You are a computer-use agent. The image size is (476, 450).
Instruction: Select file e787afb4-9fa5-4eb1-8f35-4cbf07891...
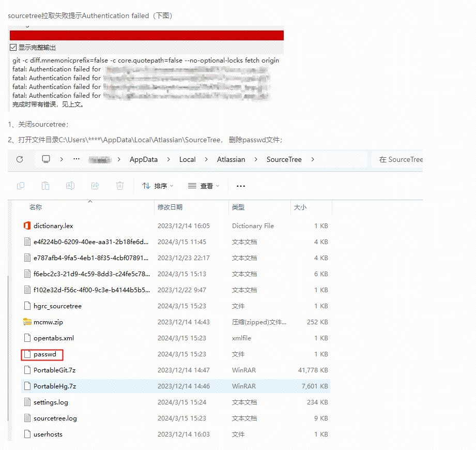tap(91, 258)
